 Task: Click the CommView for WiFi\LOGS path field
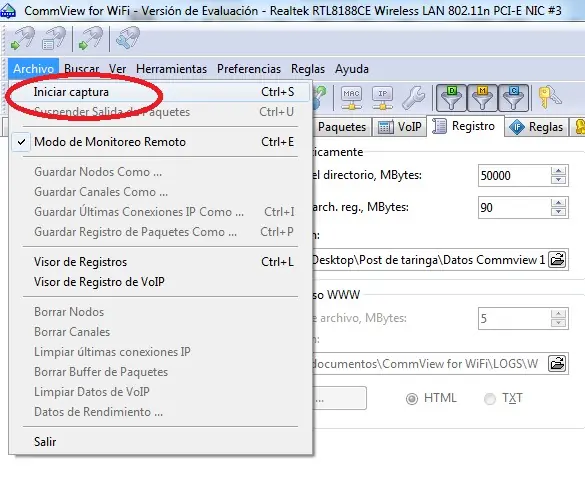(430, 364)
